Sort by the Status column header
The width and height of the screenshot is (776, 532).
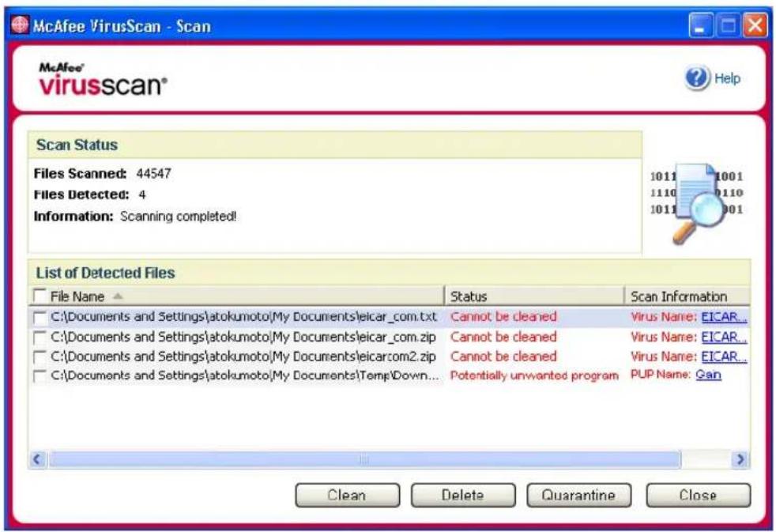[x=534, y=296]
